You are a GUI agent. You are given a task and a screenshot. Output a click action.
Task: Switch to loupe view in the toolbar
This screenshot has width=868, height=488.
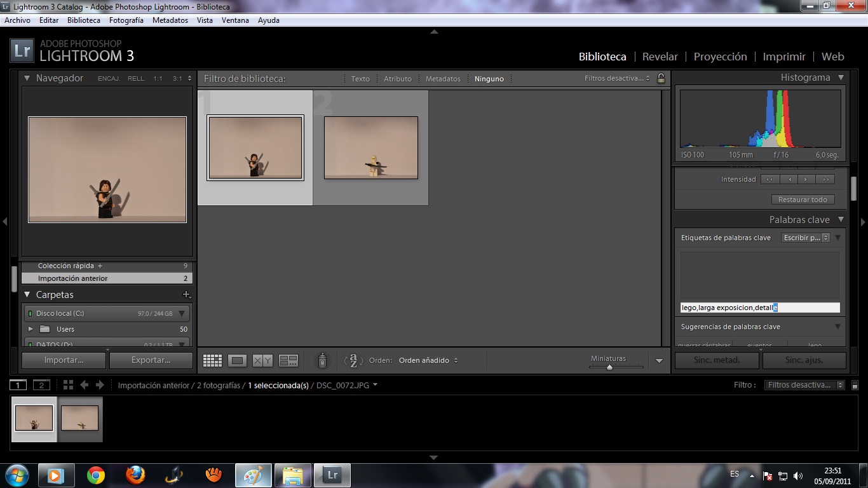click(x=237, y=360)
